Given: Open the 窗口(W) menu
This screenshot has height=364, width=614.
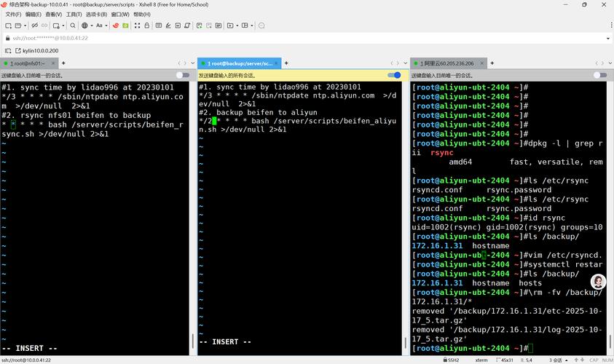Looking at the screenshot, I should point(120,15).
